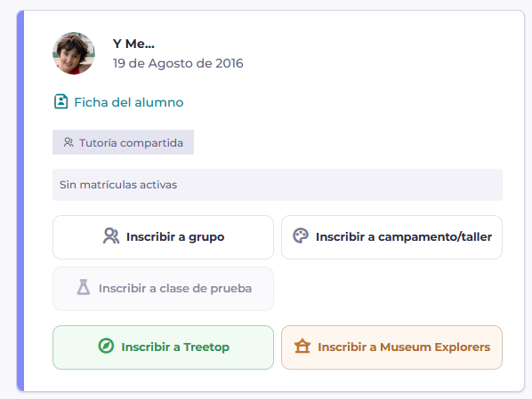Click the flask icon for clase de prueba
532x399 pixels.
[84, 287]
